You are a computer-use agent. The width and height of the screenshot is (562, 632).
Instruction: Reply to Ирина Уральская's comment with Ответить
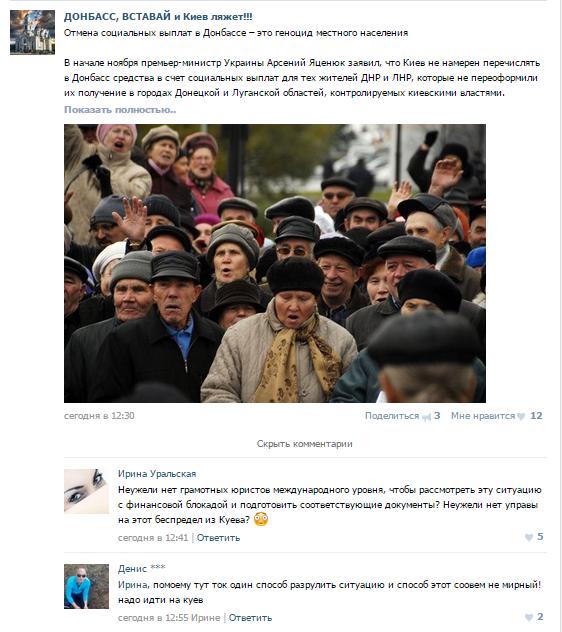click(218, 538)
